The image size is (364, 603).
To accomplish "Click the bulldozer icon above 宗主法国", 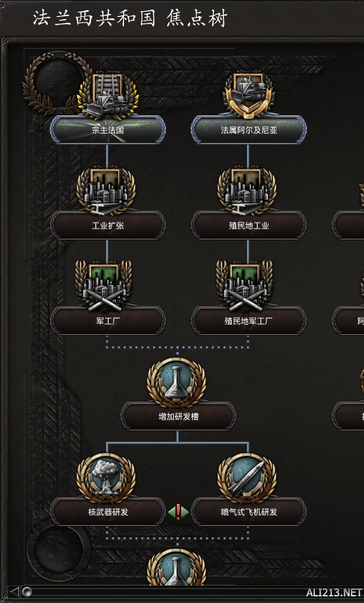I will click(x=108, y=95).
